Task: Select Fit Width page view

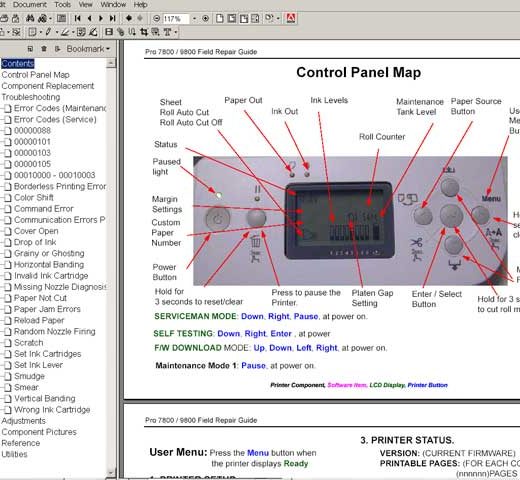Action: point(244,18)
